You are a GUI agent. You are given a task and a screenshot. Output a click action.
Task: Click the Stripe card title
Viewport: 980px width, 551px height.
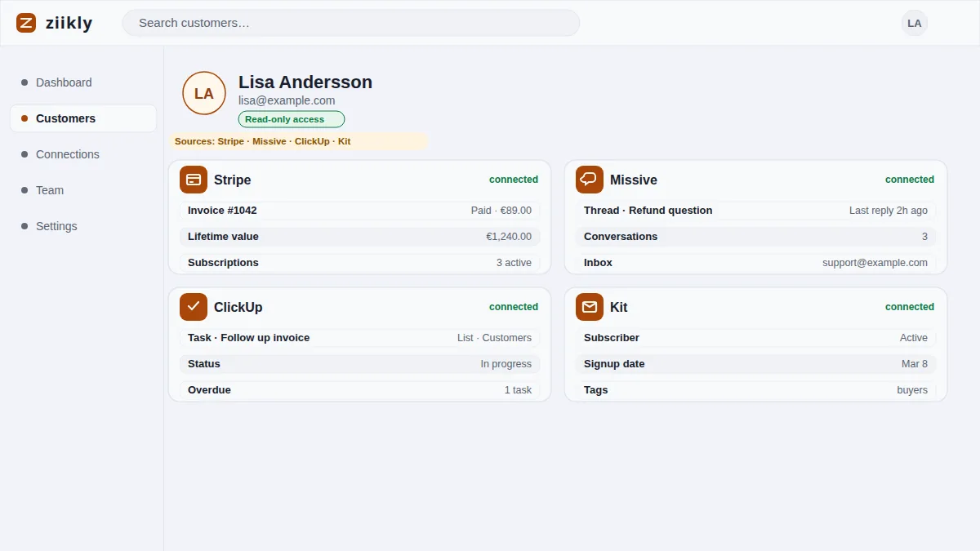(233, 180)
